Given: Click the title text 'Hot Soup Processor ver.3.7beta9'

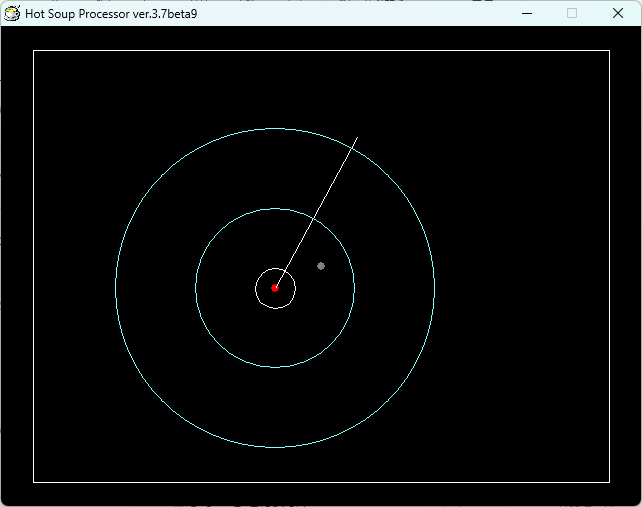Looking at the screenshot, I should pyautogui.click(x=111, y=14).
